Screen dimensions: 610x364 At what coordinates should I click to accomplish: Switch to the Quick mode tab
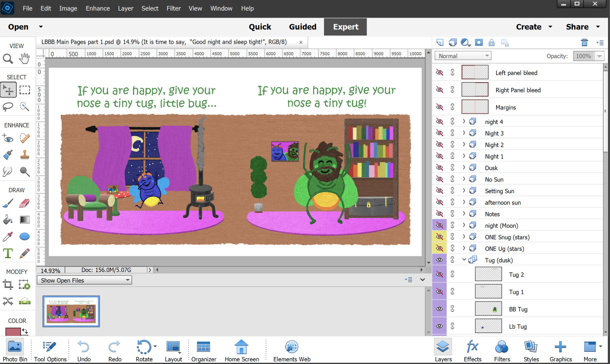260,27
